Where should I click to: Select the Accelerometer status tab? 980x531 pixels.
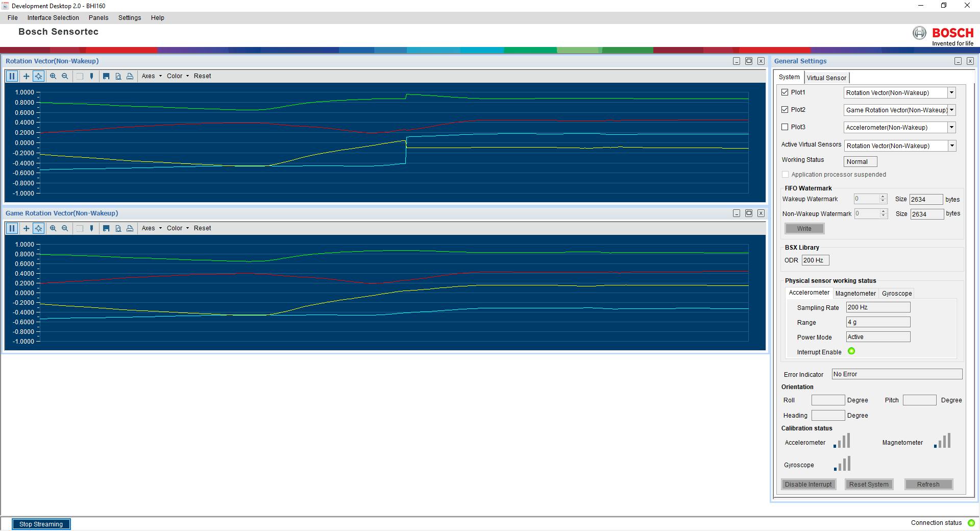[809, 293]
